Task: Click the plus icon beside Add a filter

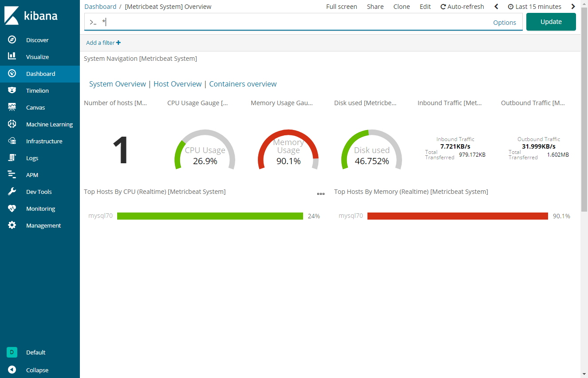Action: (x=118, y=43)
